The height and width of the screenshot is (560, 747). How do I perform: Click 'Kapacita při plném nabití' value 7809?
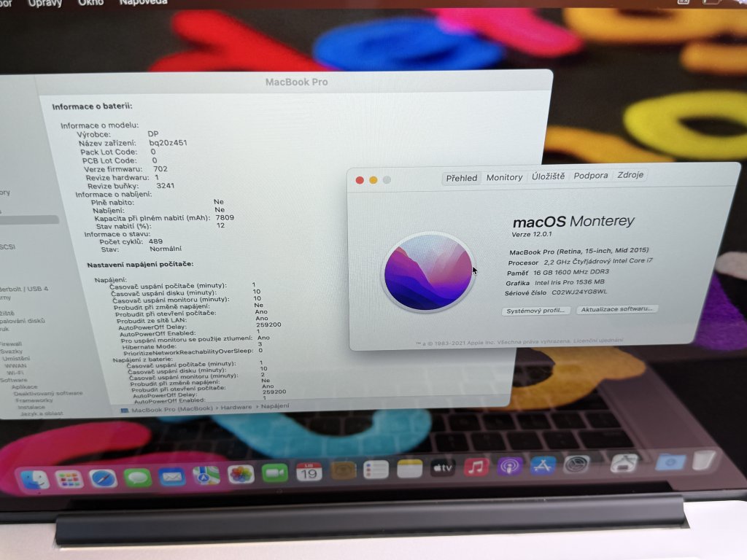pyautogui.click(x=225, y=217)
